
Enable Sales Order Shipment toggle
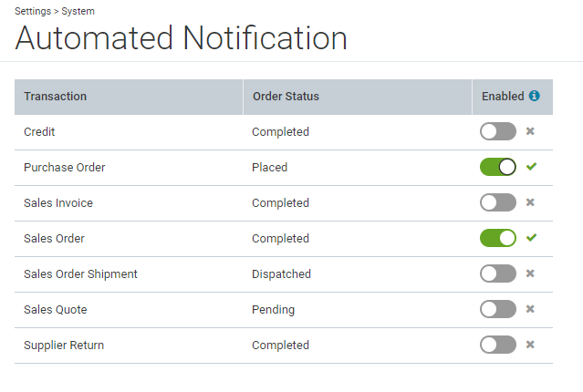498,273
